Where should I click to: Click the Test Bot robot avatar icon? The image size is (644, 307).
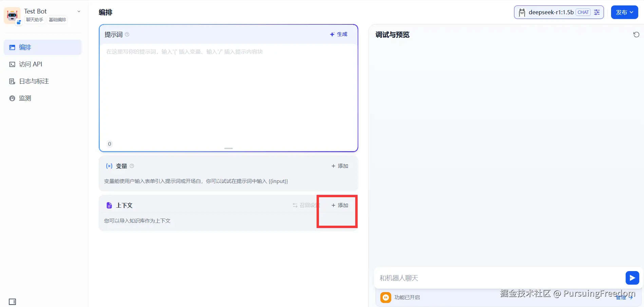click(12, 16)
